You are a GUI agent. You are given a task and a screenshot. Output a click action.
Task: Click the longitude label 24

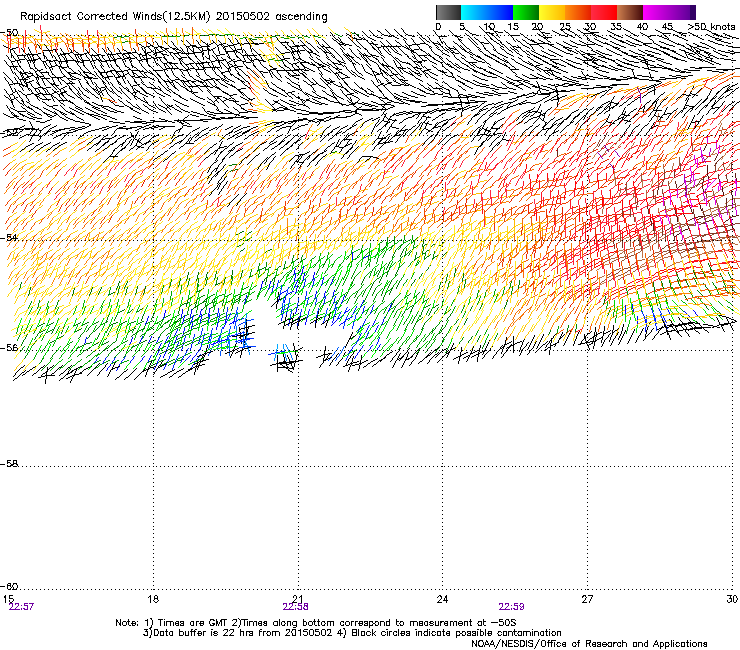[442, 599]
